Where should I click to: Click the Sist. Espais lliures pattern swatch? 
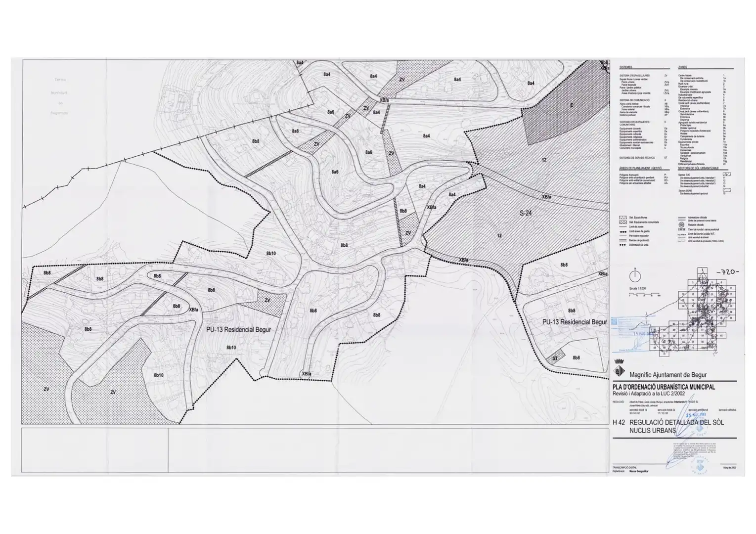click(x=623, y=217)
